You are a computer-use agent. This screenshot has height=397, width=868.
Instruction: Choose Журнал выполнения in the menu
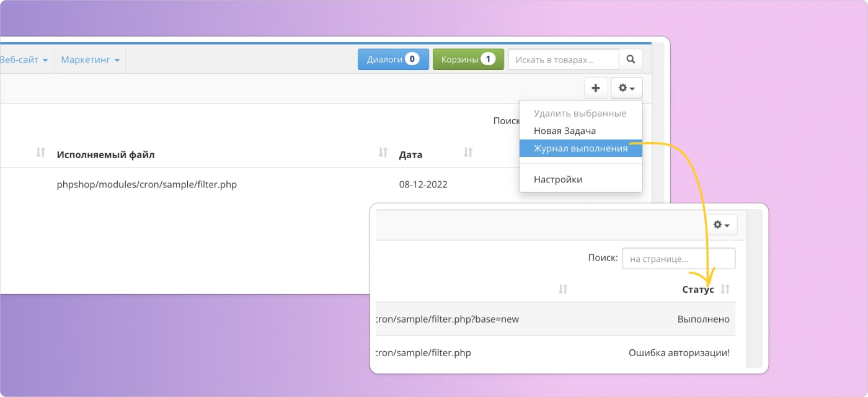pyautogui.click(x=580, y=148)
